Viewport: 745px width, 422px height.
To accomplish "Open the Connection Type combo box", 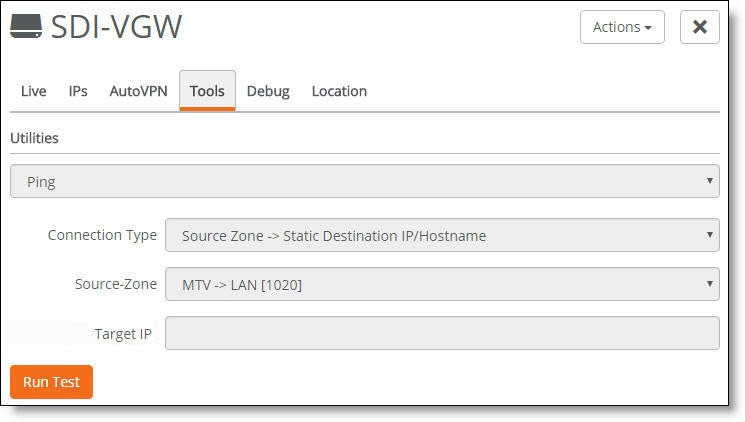I will (442, 235).
